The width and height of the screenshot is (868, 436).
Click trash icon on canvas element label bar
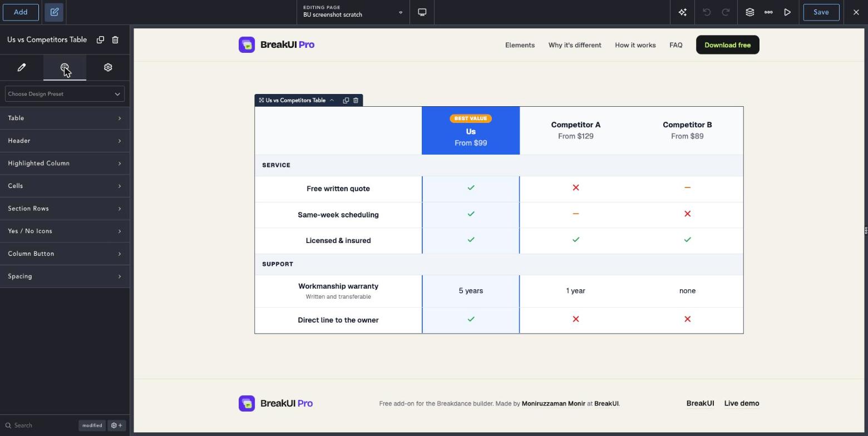click(356, 101)
